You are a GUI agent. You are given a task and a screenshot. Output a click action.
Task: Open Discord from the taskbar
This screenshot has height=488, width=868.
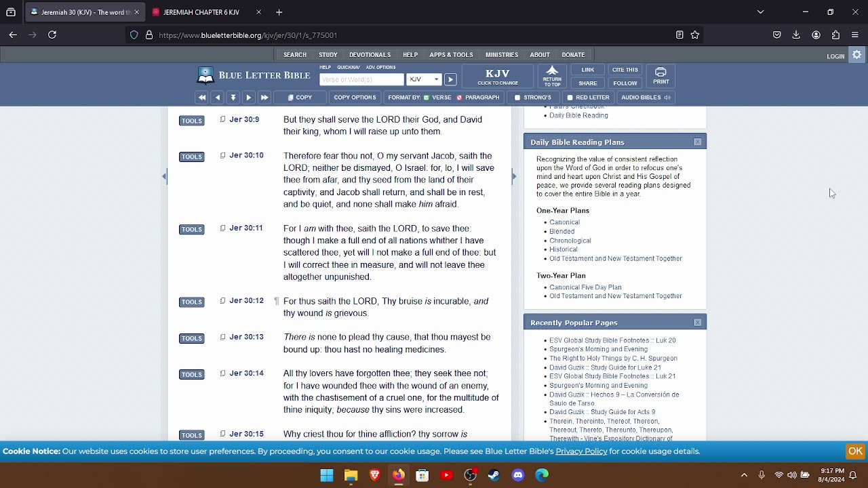pyautogui.click(x=518, y=475)
